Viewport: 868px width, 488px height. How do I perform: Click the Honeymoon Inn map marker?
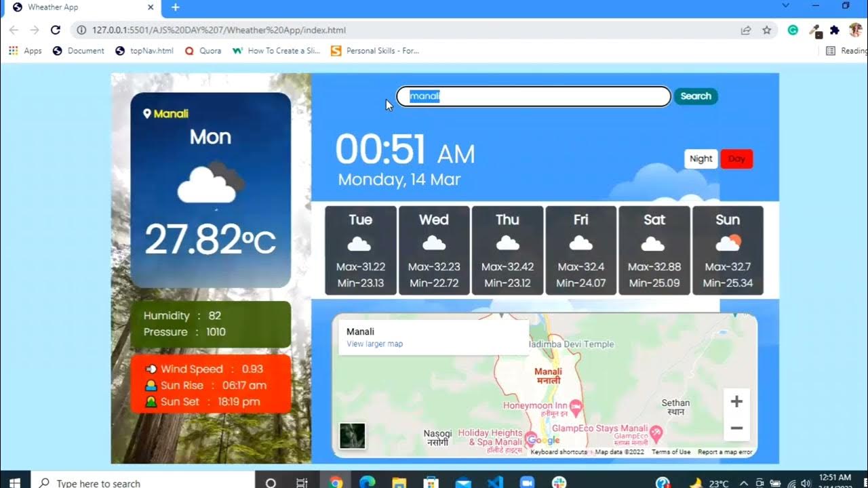(576, 407)
